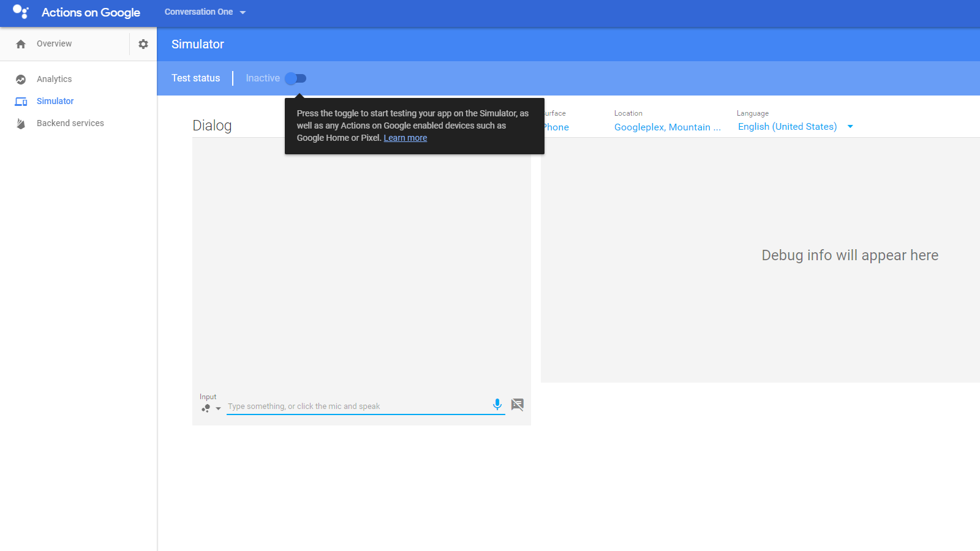This screenshot has height=551, width=980.
Task: Select the Phone surface option
Action: coord(557,127)
